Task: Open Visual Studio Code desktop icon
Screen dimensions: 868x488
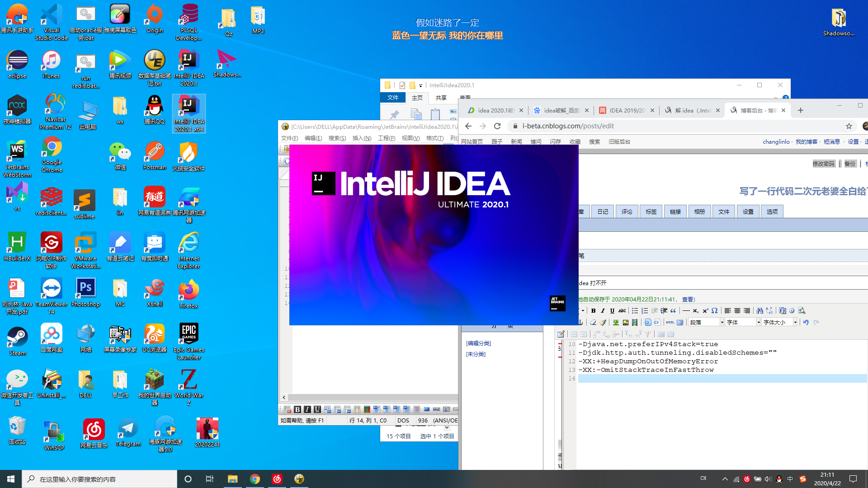Action: (x=52, y=22)
